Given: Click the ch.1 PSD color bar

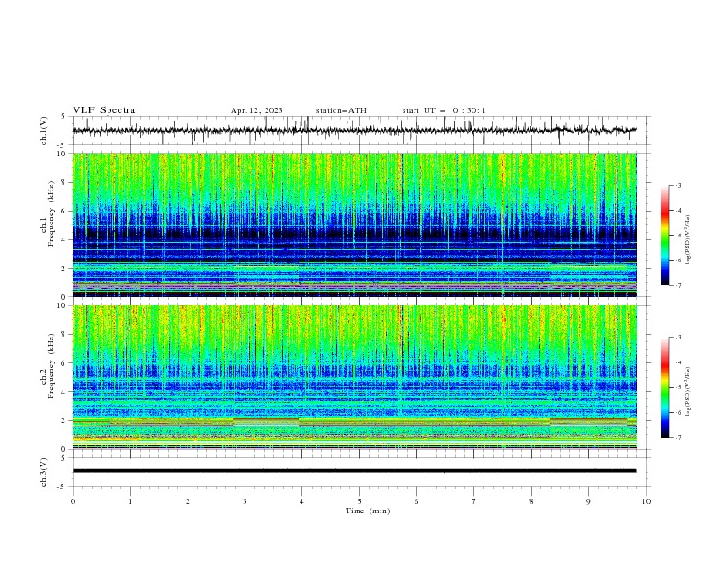Looking at the screenshot, I should [x=665, y=236].
